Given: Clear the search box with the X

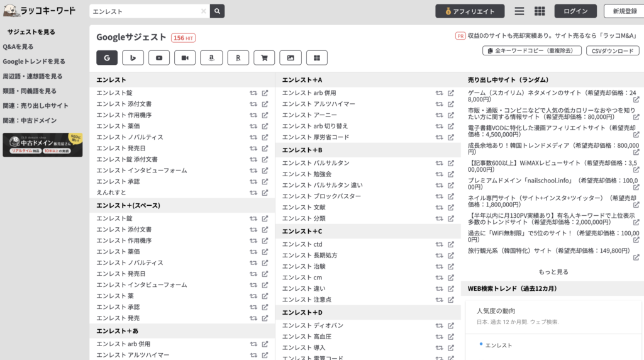Looking at the screenshot, I should [x=203, y=11].
